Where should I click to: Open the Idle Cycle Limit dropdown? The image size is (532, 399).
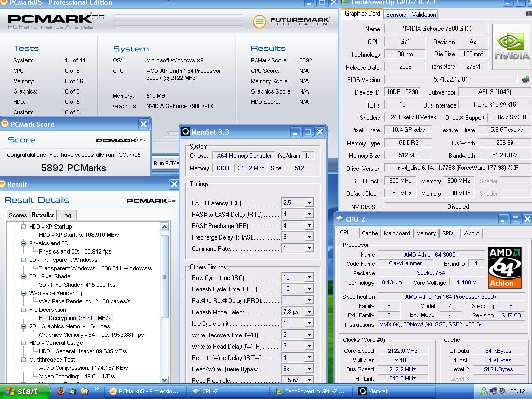coord(309,323)
